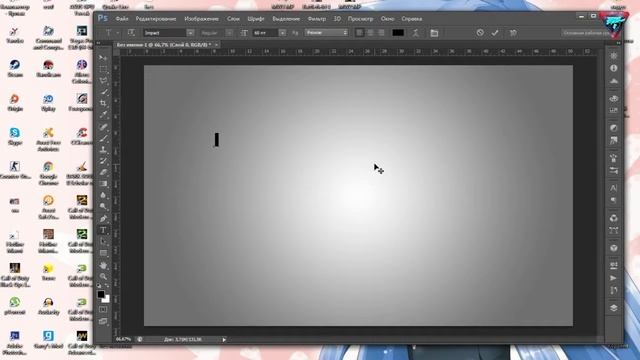Select the Magic Wand tool
Viewport: 640px width, 360px height.
click(x=103, y=92)
